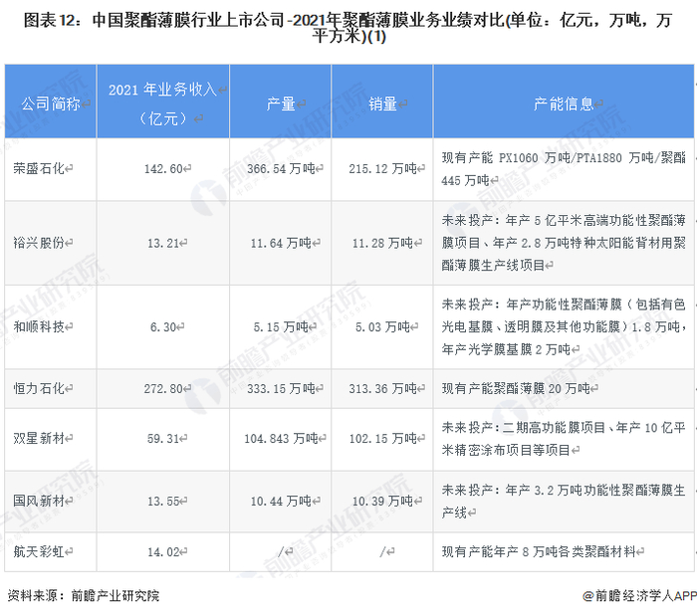Click sales value 11.28万吨
This screenshot has width=697, height=616.
382,243
